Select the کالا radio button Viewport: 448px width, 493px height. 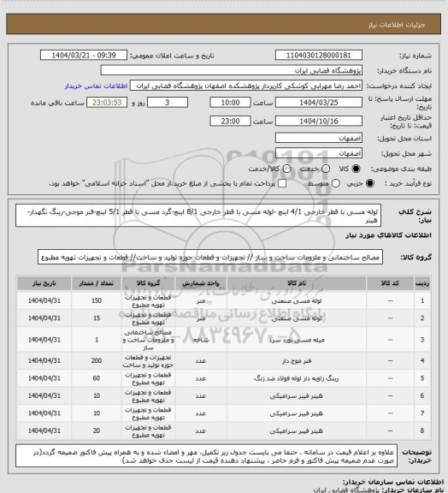point(356,169)
